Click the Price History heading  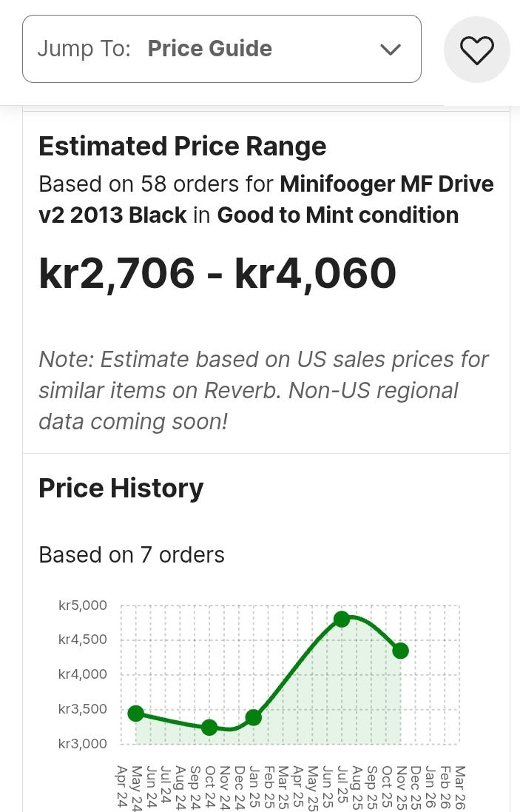(121, 489)
